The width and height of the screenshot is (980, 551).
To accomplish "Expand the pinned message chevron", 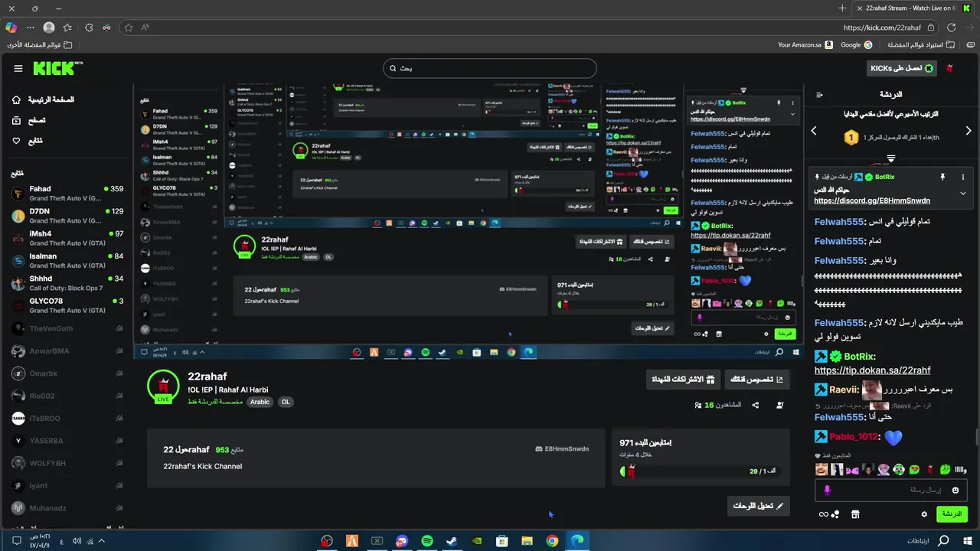I will tap(963, 194).
